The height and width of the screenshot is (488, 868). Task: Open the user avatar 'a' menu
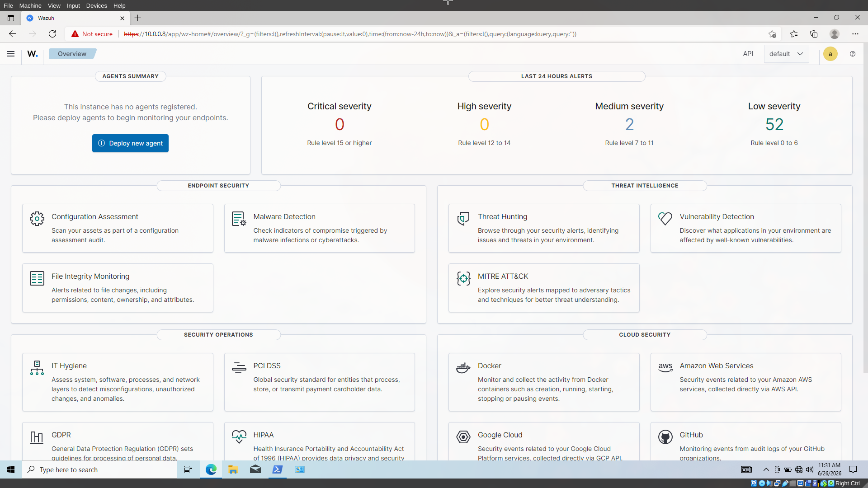tap(830, 54)
